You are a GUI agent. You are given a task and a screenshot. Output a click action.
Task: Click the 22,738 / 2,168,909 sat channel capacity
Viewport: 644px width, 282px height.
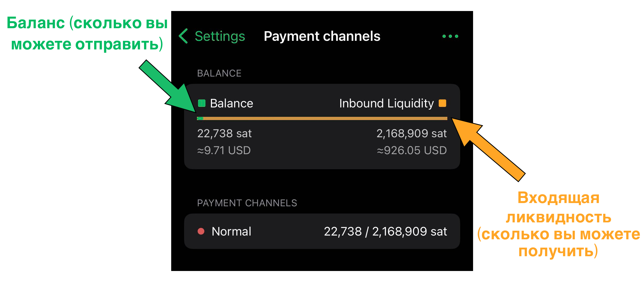tap(385, 232)
